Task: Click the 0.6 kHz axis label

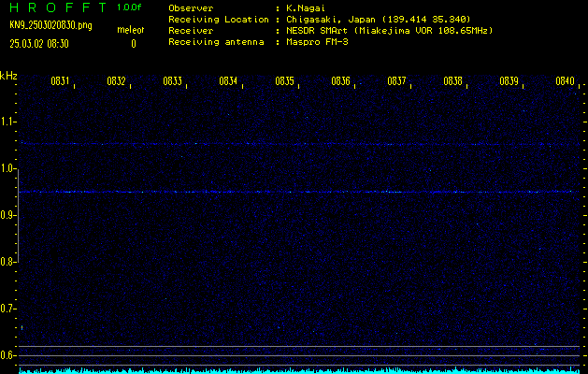Action: [x=7, y=355]
